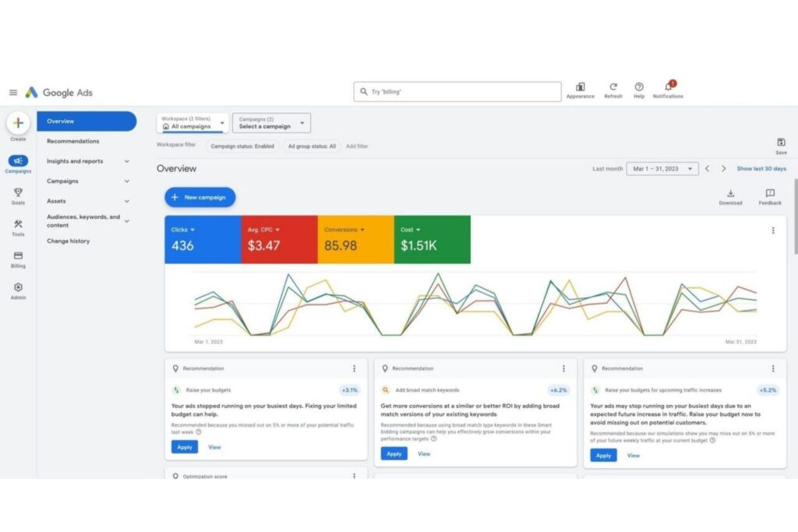
Task: Click the Download icon
Action: pyautogui.click(x=730, y=194)
